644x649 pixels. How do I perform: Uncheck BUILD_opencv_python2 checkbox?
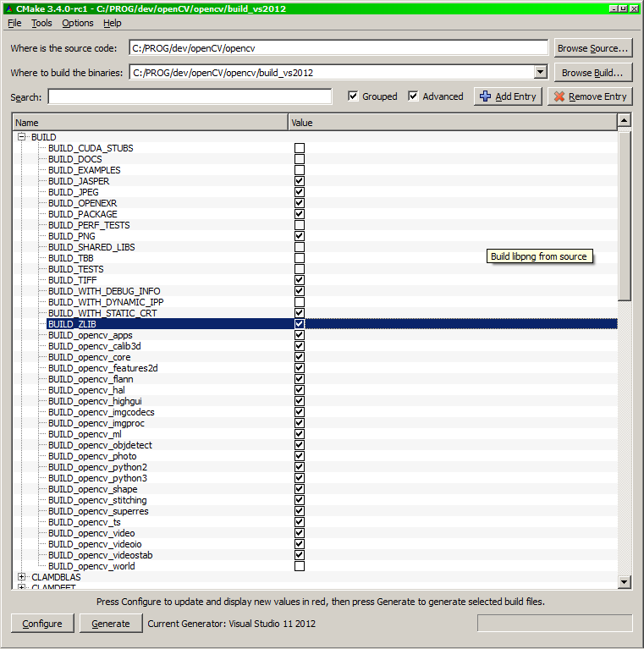[x=300, y=467]
